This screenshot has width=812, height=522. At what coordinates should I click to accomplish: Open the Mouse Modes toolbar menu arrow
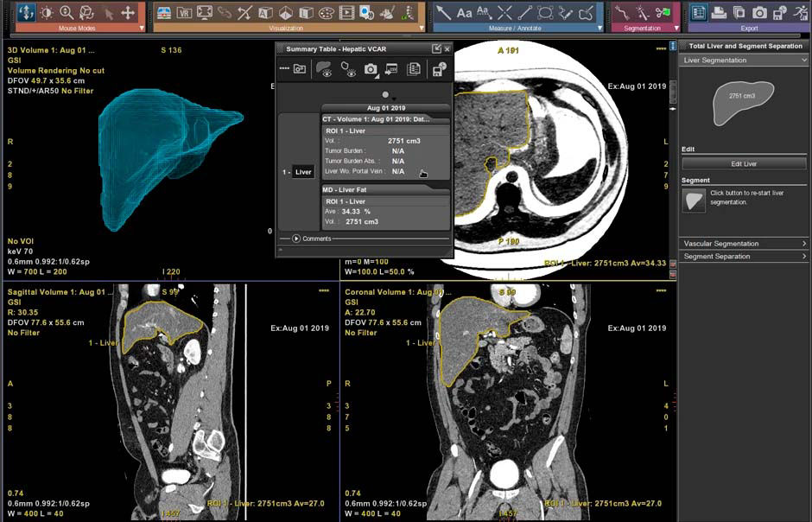pyautogui.click(x=142, y=29)
